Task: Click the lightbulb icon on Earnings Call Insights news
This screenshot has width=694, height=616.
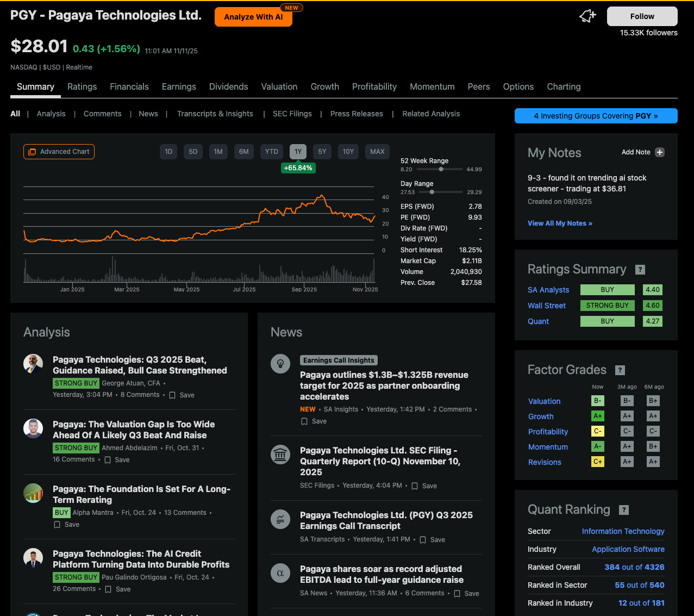Action: (280, 363)
